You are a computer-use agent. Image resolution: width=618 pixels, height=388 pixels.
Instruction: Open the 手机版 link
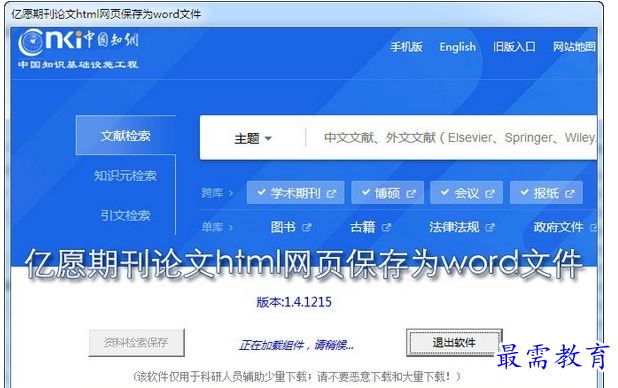point(406,47)
